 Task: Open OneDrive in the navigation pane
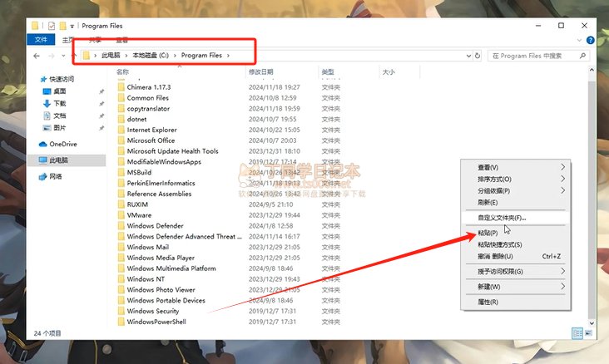(x=62, y=144)
